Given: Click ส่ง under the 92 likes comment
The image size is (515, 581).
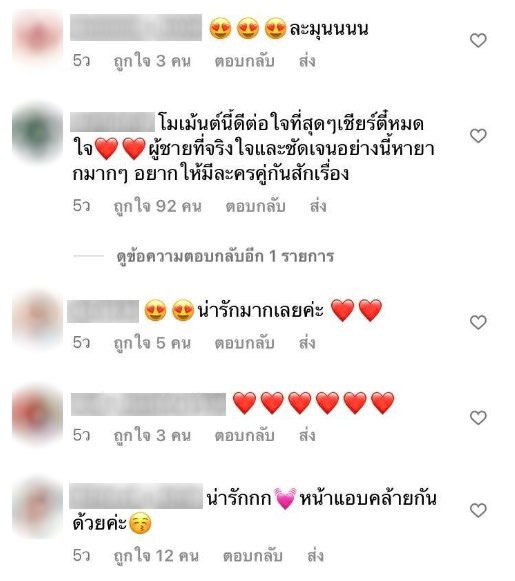Looking at the screenshot, I should [318, 206].
